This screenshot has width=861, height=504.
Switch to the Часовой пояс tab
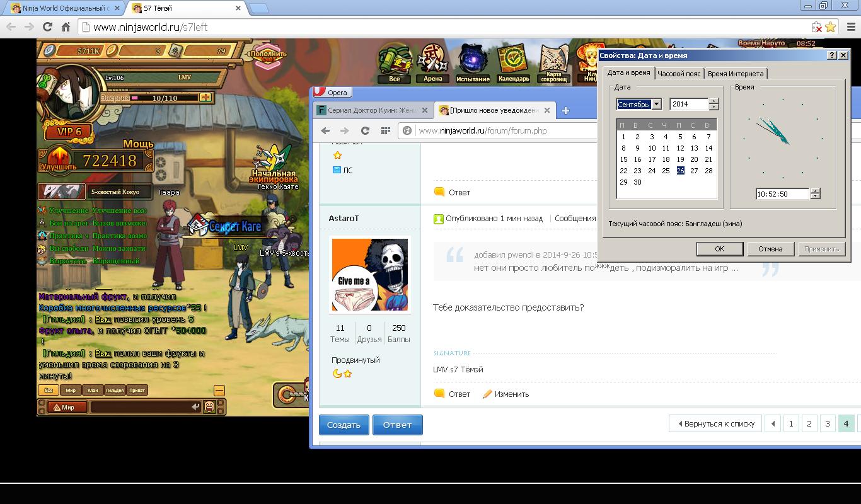[679, 74]
